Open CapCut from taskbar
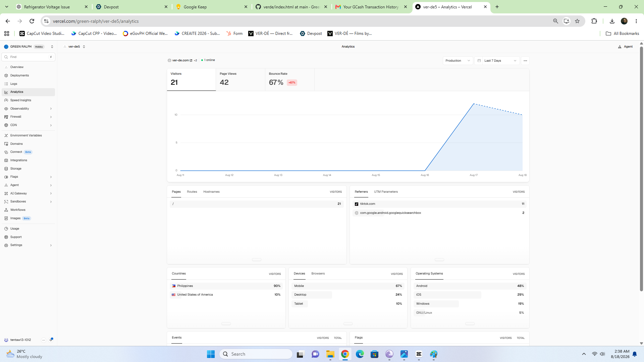Image resolution: width=644 pixels, height=362 pixels. point(419,354)
